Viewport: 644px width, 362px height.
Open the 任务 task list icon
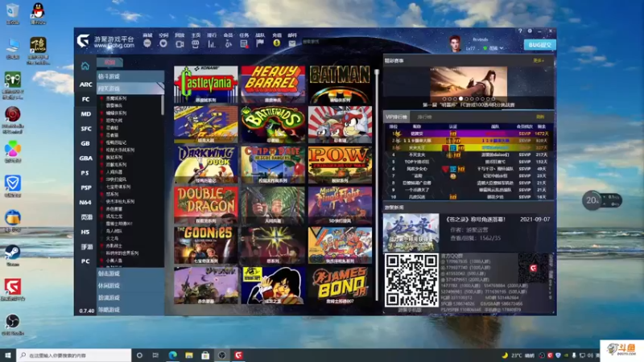(x=244, y=43)
